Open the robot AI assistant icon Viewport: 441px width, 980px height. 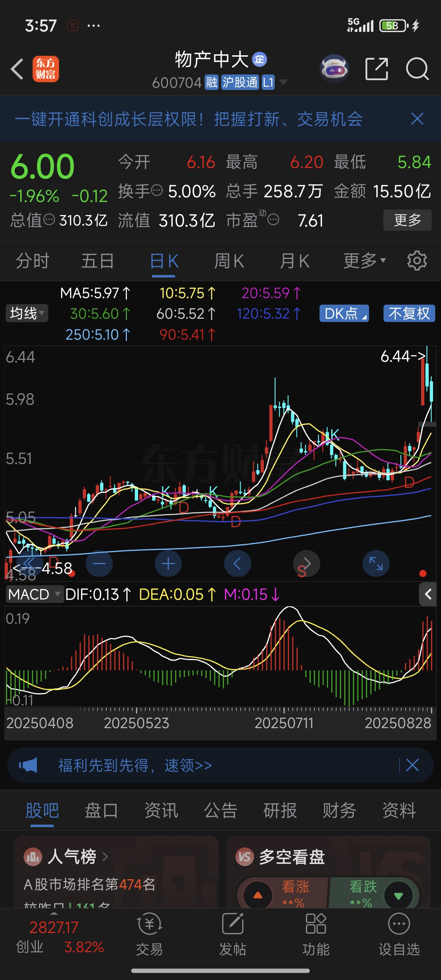[334, 69]
